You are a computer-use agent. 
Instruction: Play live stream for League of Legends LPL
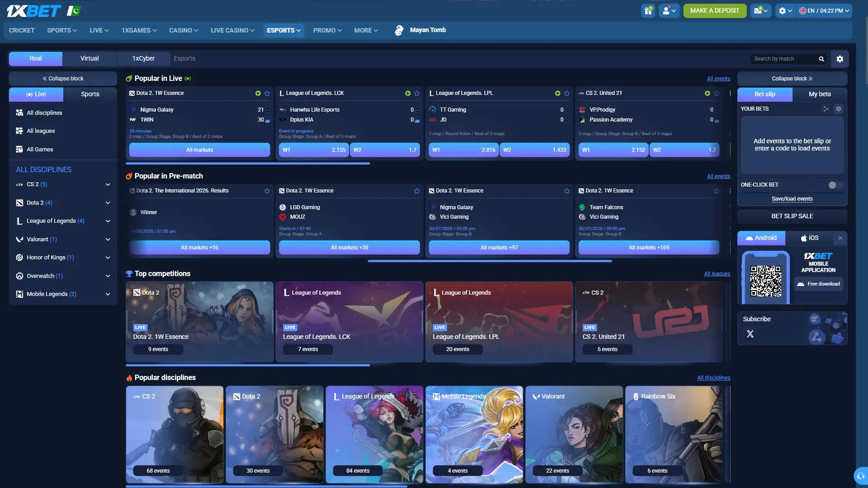point(557,94)
